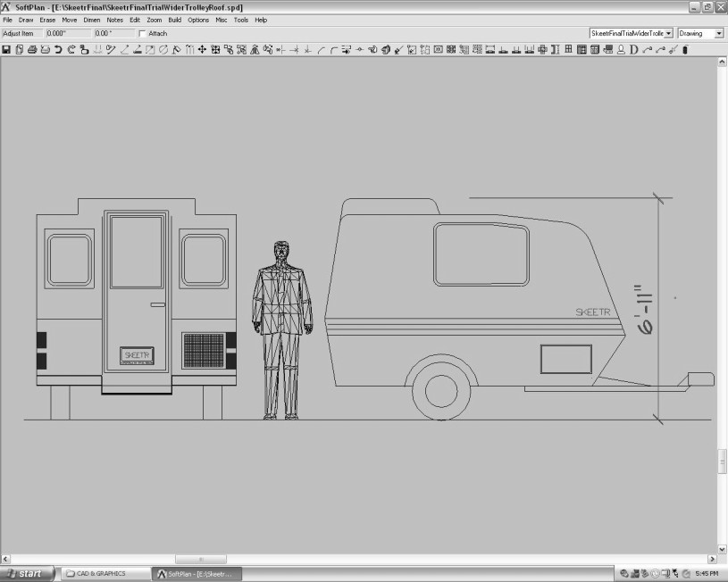Click the SKEETR label on trailer side
The height and width of the screenshot is (582, 728).
(593, 312)
